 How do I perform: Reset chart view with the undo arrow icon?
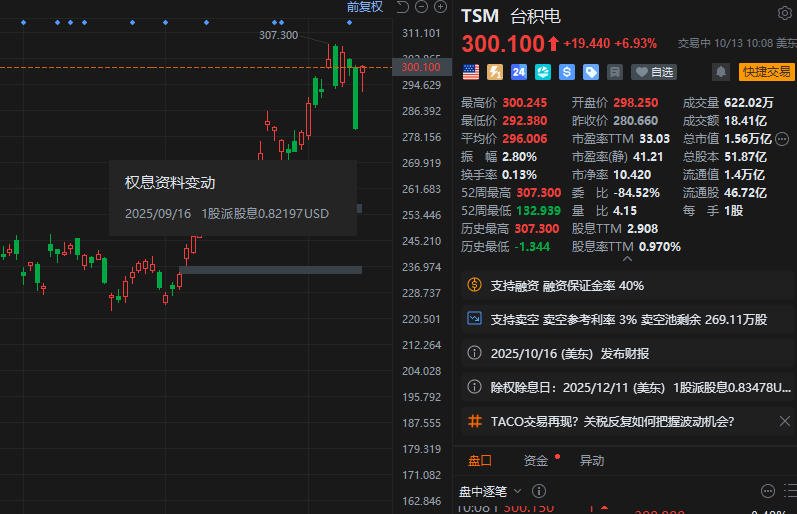403,7
